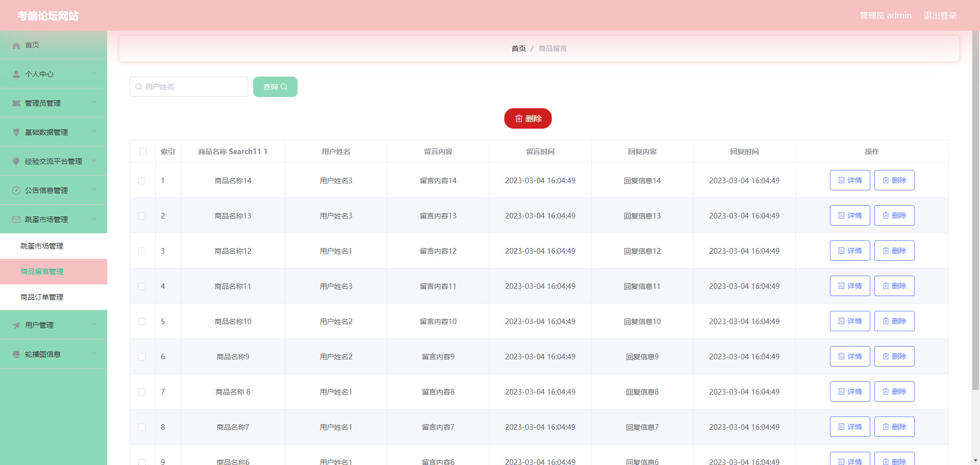Click the trash icon in 商品名称14 row

[x=886, y=180]
